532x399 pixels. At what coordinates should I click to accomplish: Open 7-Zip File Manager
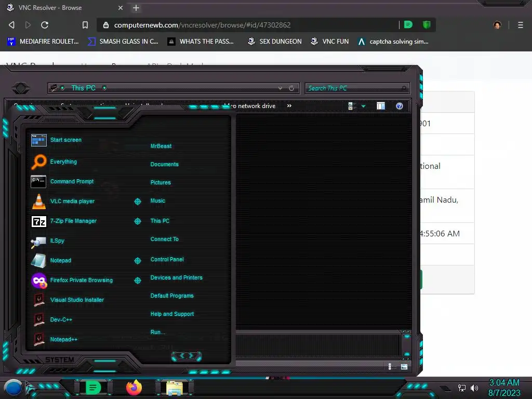tap(64, 221)
